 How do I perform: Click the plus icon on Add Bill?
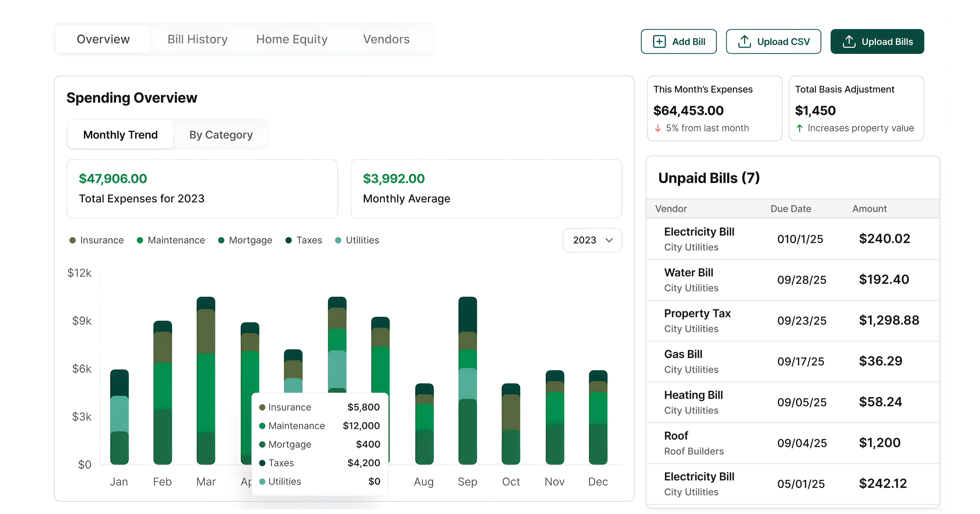coord(660,41)
